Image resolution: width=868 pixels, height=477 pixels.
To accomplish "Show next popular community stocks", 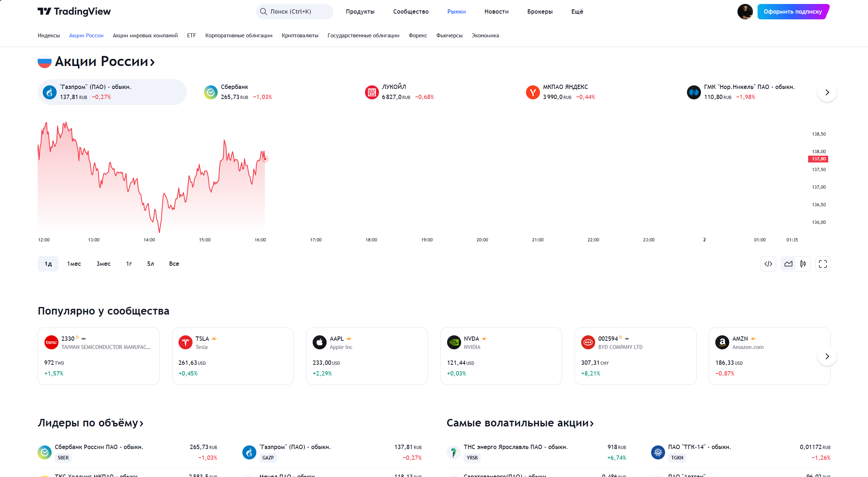I will [827, 356].
